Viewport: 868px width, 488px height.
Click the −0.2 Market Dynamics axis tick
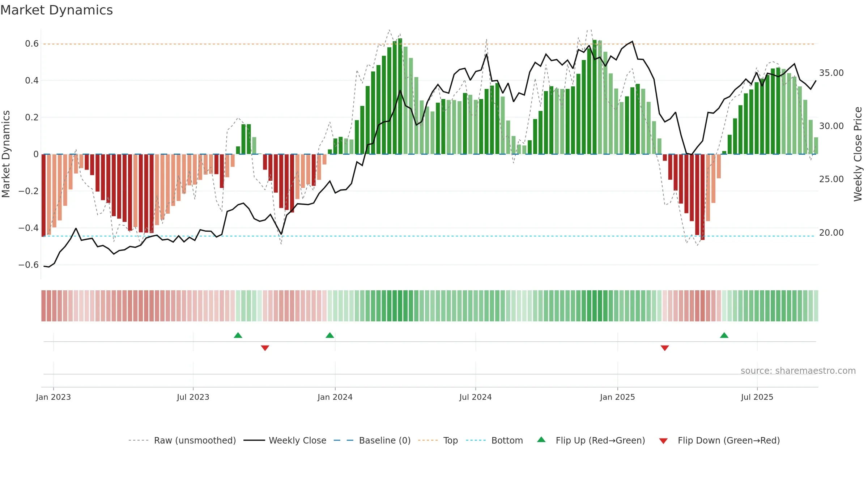point(29,191)
